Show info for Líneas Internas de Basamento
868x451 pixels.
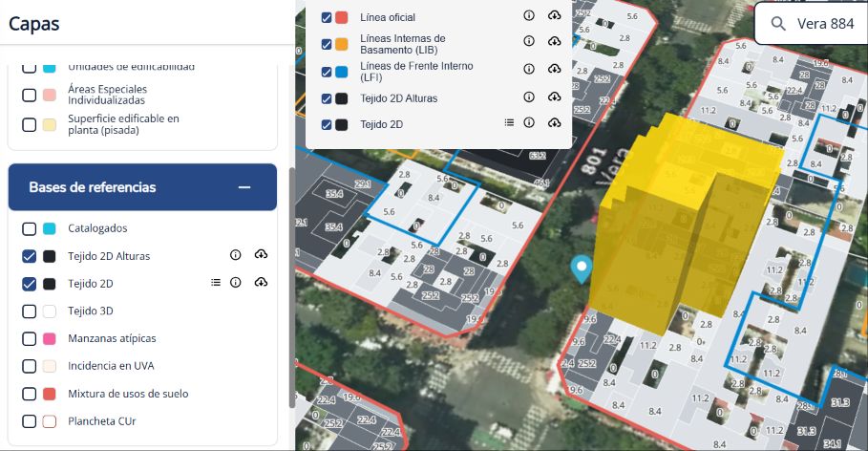[529, 41]
